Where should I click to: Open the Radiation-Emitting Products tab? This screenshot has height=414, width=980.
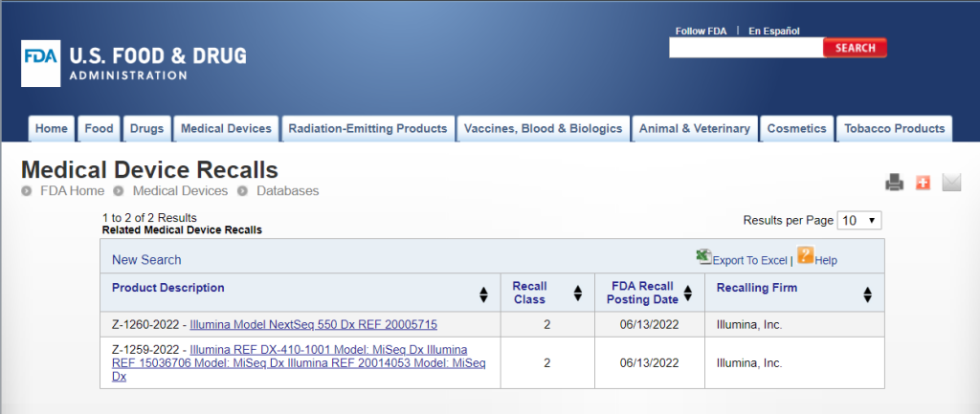367,129
